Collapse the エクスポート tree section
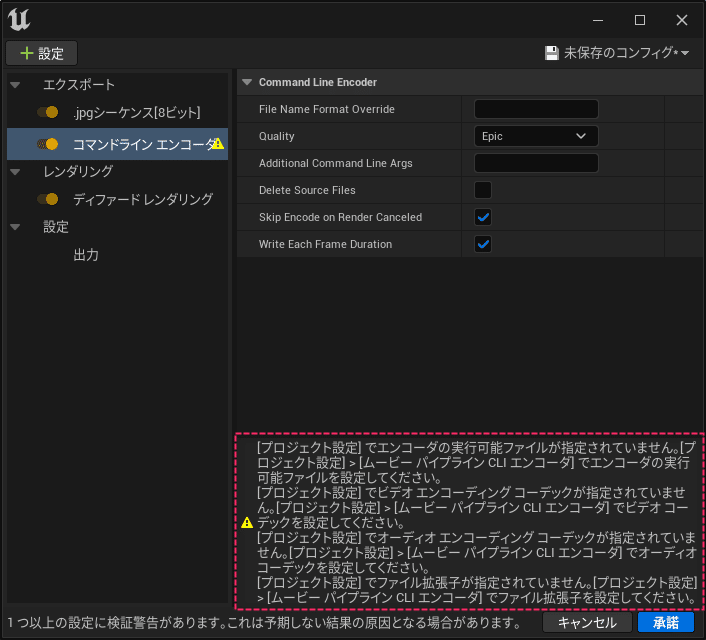Image resolution: width=706 pixels, height=640 pixels. [15, 85]
